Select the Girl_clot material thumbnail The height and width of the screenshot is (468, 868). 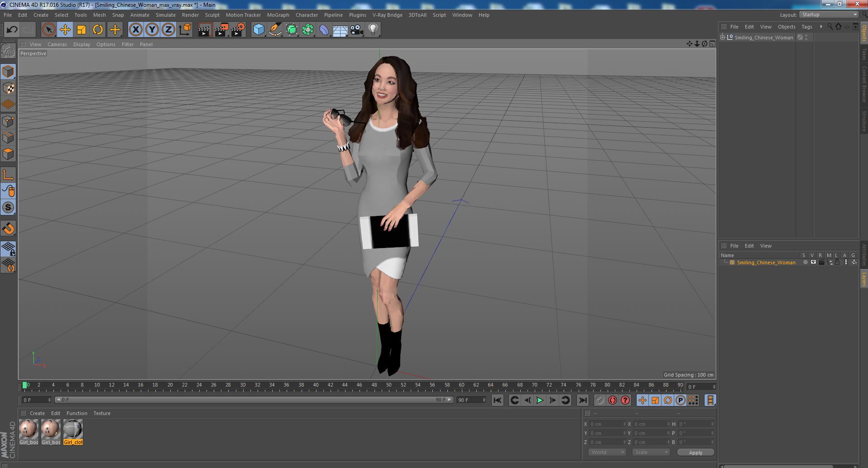[x=73, y=432]
